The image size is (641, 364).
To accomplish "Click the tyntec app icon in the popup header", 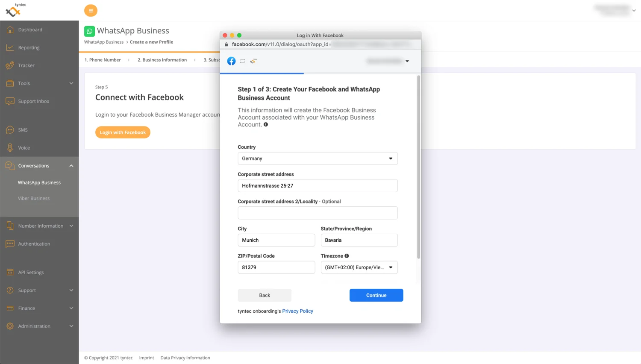I will tap(253, 61).
